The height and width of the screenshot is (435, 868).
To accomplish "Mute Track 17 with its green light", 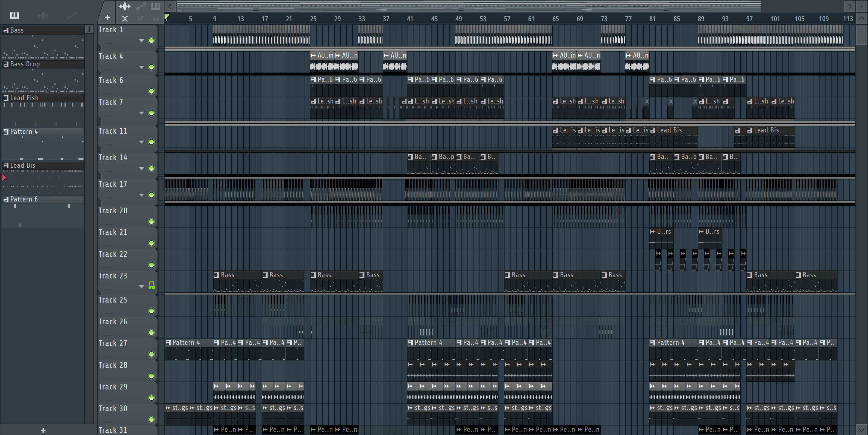I will tap(152, 195).
